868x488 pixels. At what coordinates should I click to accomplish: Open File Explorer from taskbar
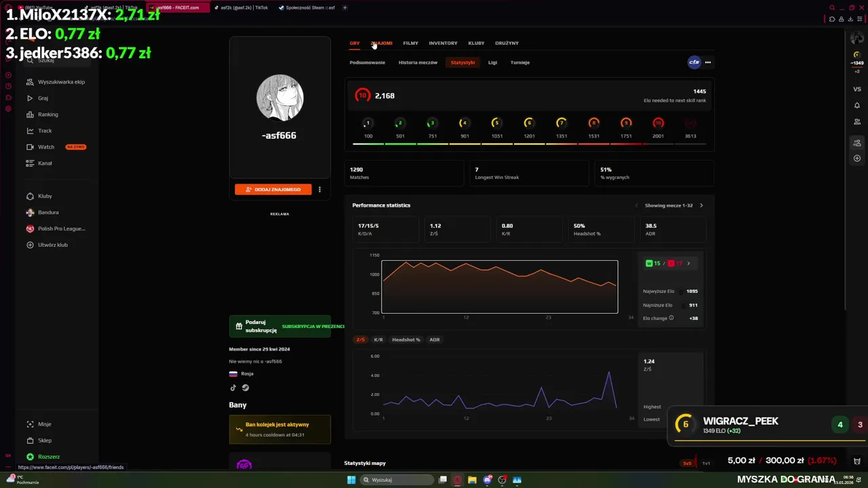point(472,480)
